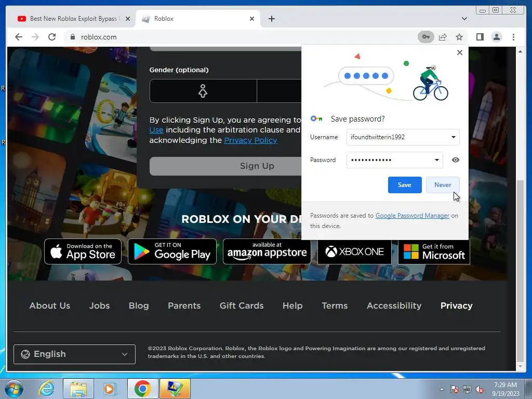The height and width of the screenshot is (399, 532).
Task: Toggle the browser side panel icon
Action: click(480, 37)
